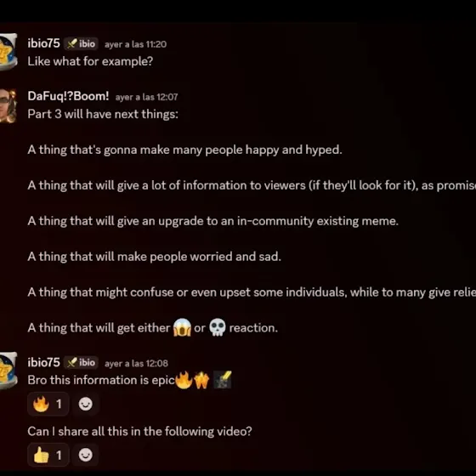Open ibio75 avatar on last message
The image size is (476, 476).
coord(8,371)
